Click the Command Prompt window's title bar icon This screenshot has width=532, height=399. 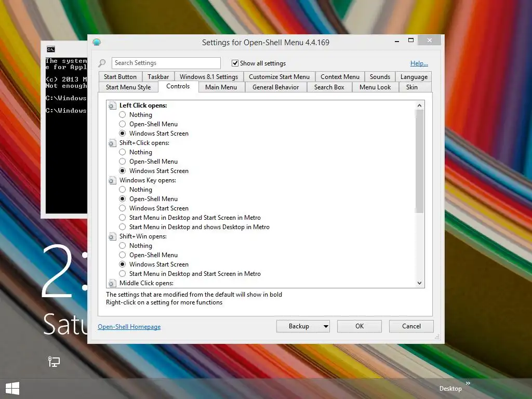[51, 49]
